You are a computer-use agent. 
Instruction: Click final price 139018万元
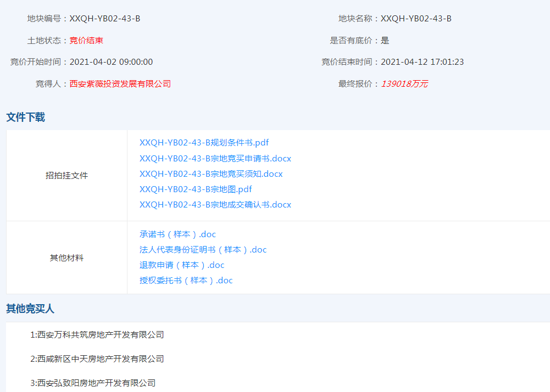coord(404,84)
